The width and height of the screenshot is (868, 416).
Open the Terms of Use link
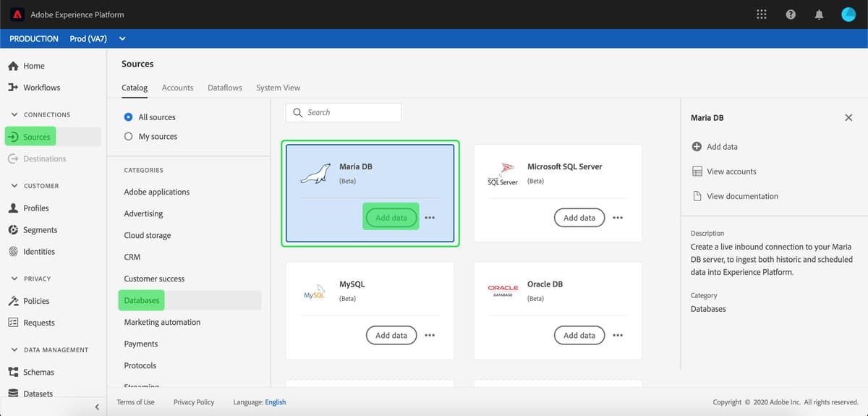click(135, 402)
